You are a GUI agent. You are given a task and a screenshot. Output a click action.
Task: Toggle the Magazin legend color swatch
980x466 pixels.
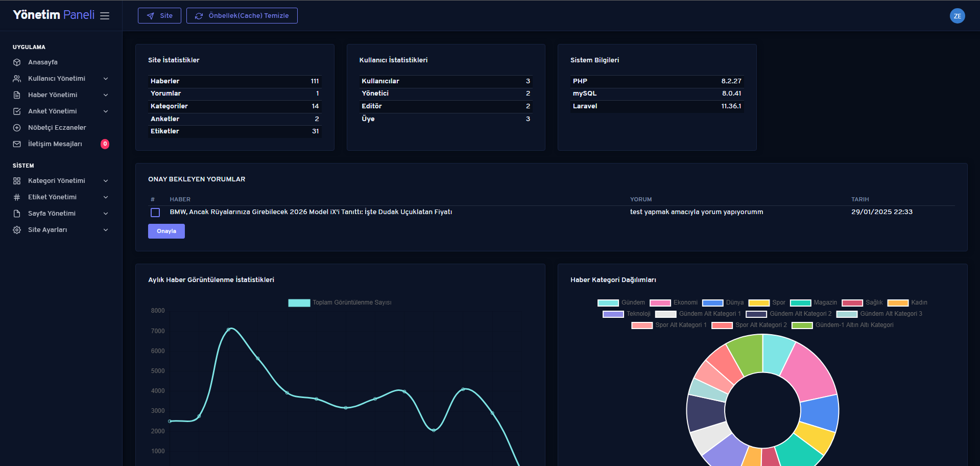pos(800,303)
